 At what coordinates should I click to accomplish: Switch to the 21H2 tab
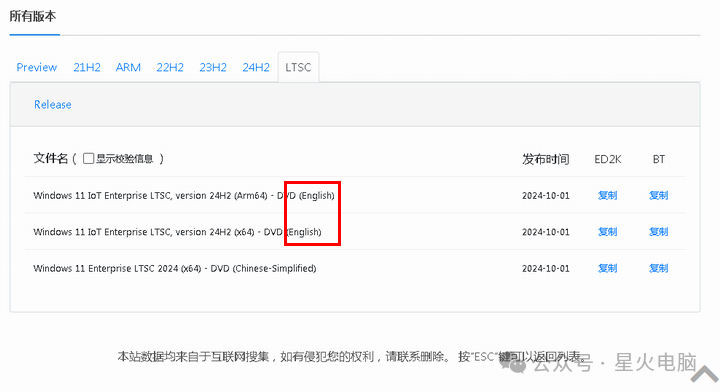point(87,67)
